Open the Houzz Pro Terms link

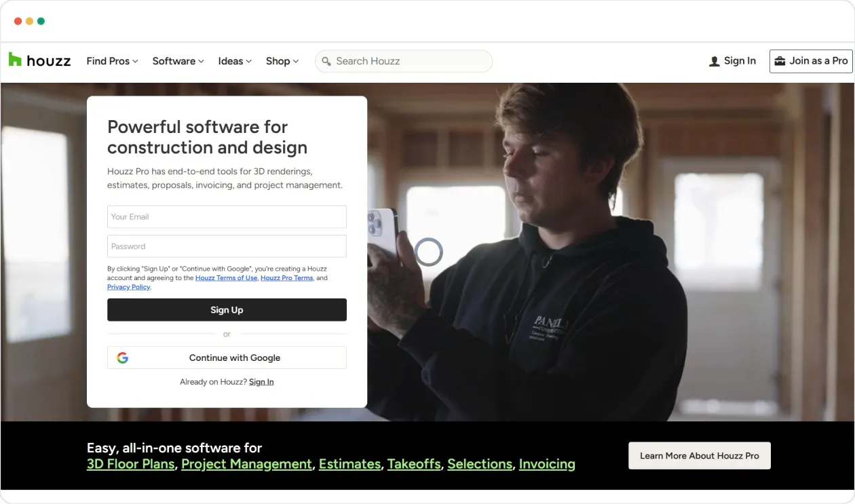pos(287,278)
